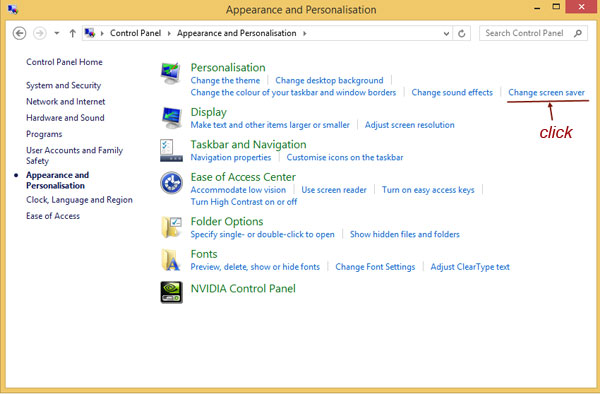Click Adjust ClearType text
Image resolution: width=600 pixels, height=394 pixels.
click(x=470, y=267)
